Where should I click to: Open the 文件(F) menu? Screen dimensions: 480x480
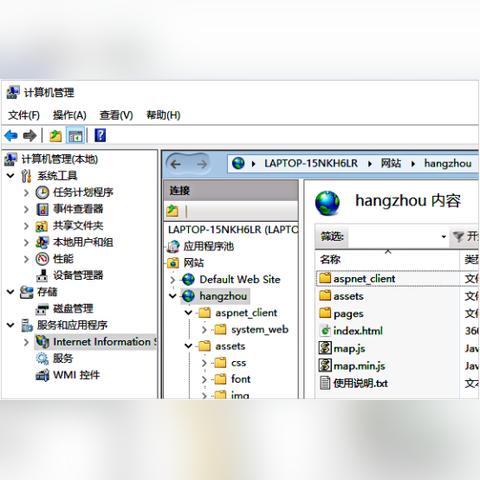[x=24, y=115]
